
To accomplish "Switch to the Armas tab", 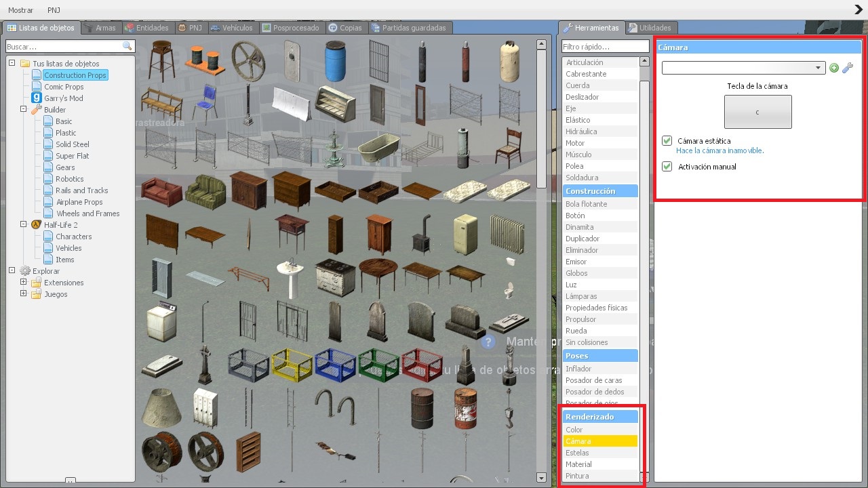I will pos(101,28).
